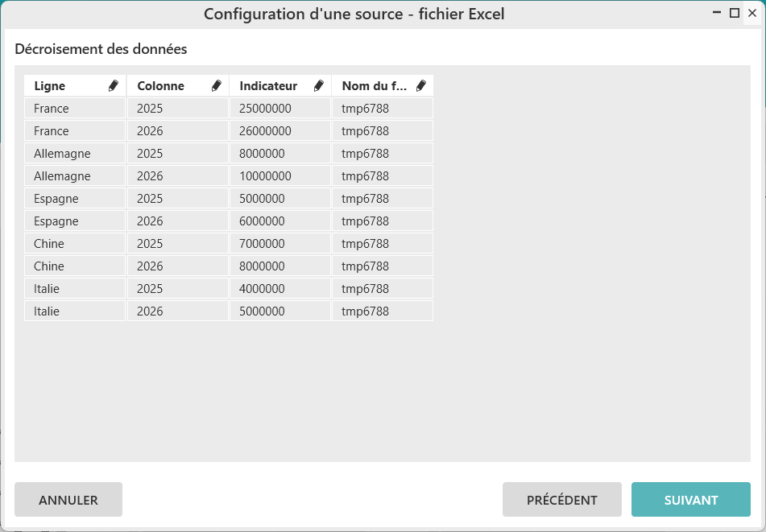Click the first France row cell
This screenshot has width=766, height=532.
click(52, 109)
